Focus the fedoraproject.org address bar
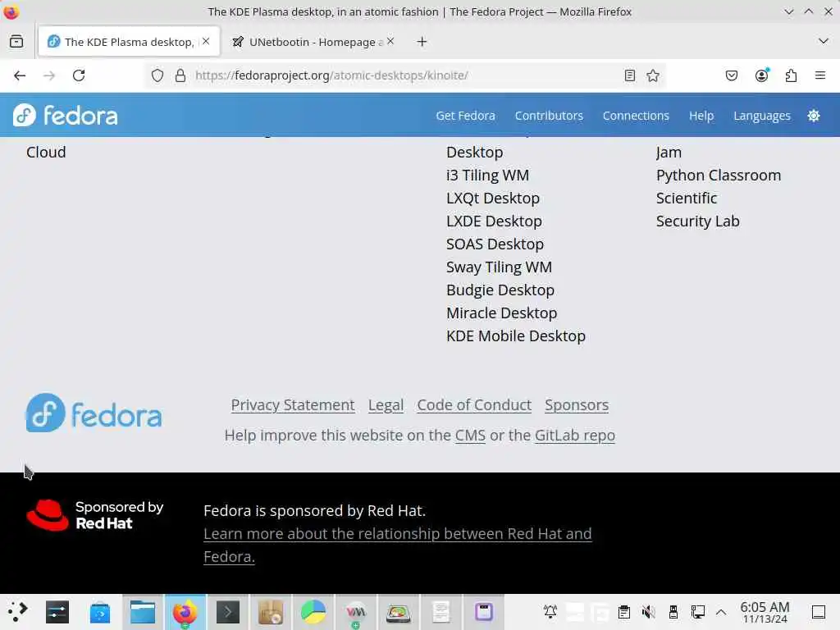 coord(407,75)
